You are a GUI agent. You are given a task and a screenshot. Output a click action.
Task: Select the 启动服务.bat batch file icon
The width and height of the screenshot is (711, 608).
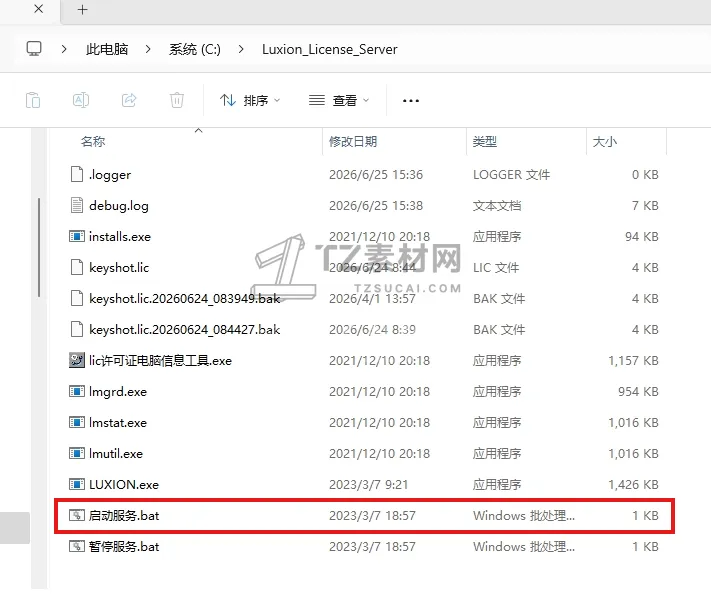click(77, 516)
